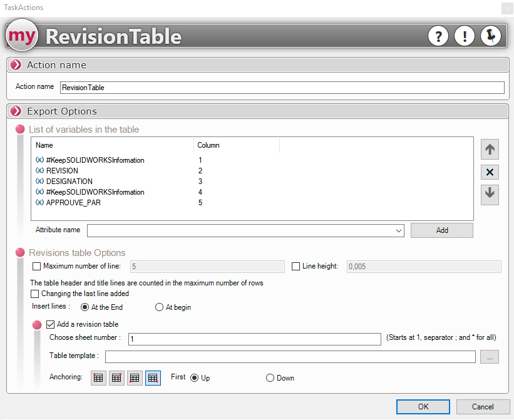This screenshot has height=420, width=514.
Task: Remove selected variable with X icon
Action: (490, 172)
